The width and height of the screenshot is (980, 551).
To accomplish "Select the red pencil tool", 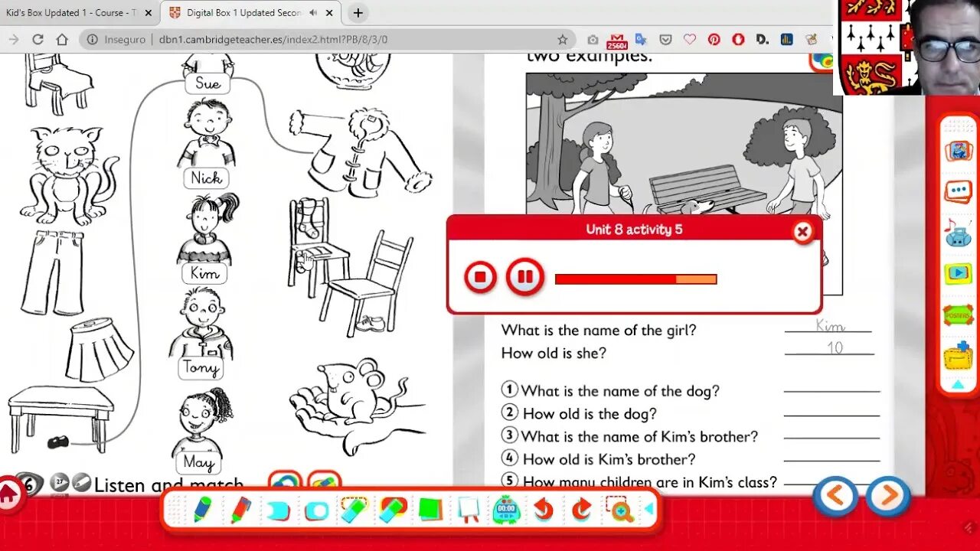I will [x=240, y=509].
